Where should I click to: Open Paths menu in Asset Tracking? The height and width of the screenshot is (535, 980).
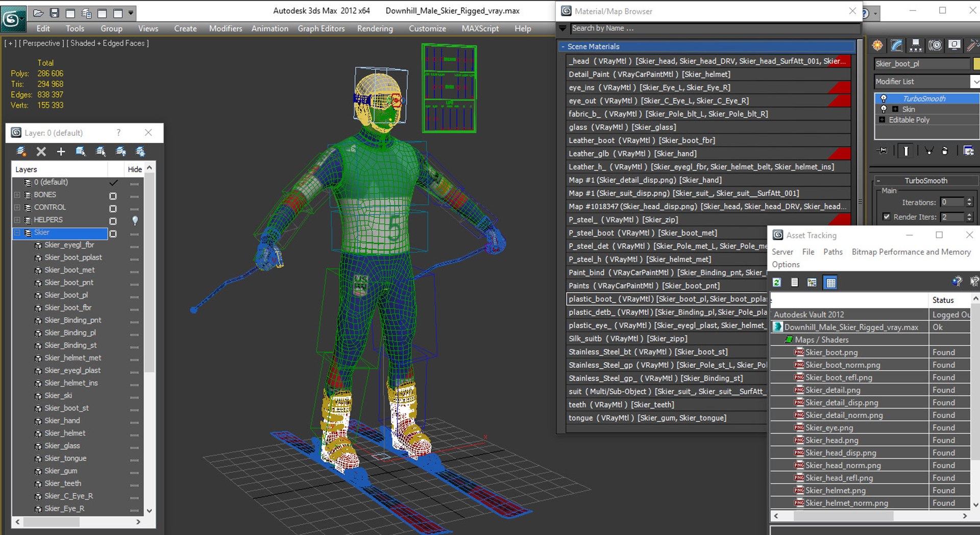pyautogui.click(x=833, y=252)
